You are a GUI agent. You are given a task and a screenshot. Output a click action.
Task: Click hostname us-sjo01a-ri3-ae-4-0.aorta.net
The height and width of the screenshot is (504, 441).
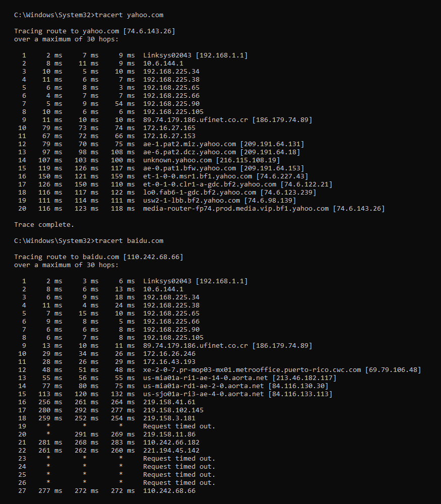click(204, 394)
